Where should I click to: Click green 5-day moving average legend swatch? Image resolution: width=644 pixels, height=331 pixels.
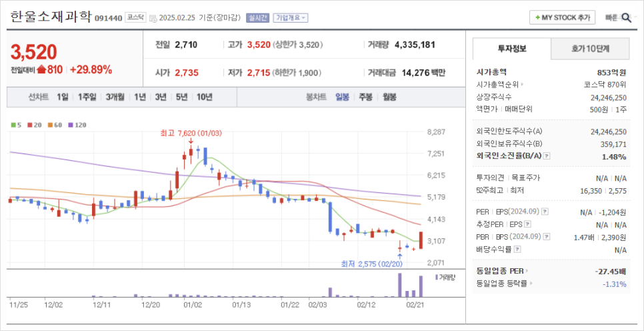(x=13, y=125)
